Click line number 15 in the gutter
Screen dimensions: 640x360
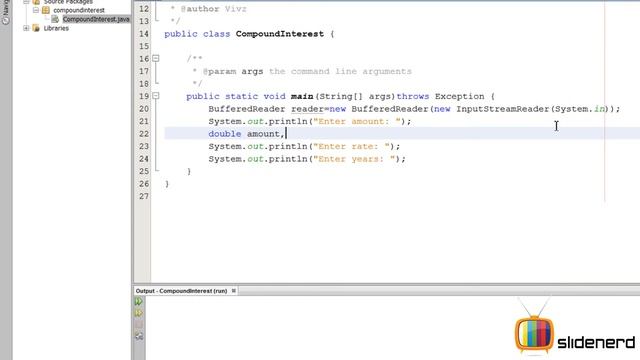pos(144,46)
